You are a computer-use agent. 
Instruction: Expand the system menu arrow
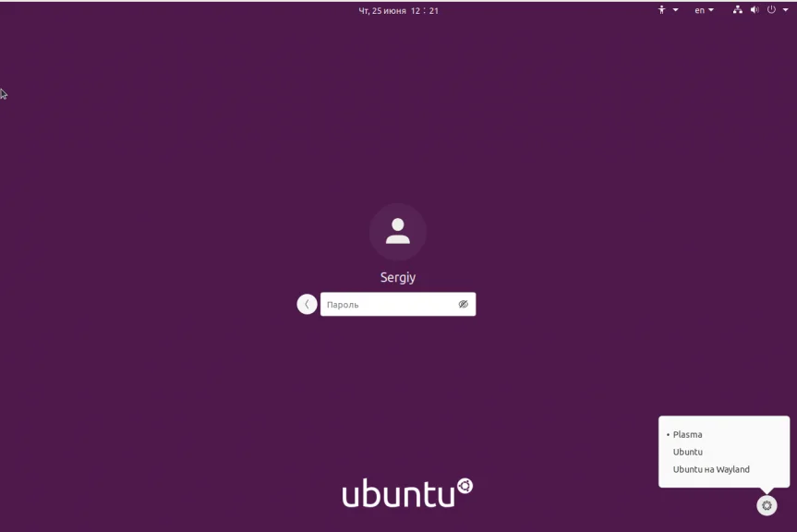[785, 9]
